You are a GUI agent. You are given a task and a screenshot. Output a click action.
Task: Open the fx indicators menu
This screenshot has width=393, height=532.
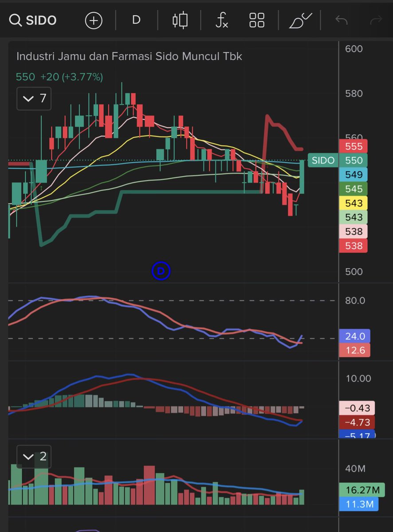221,20
